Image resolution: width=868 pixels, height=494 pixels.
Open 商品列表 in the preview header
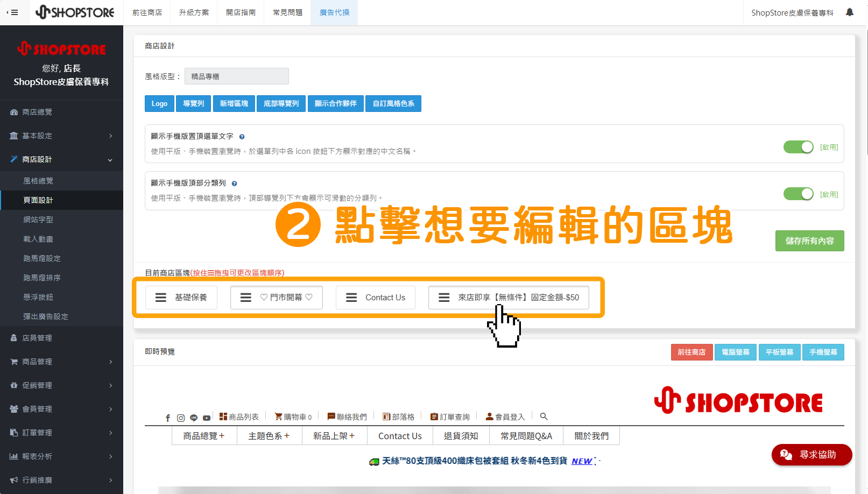point(239,417)
